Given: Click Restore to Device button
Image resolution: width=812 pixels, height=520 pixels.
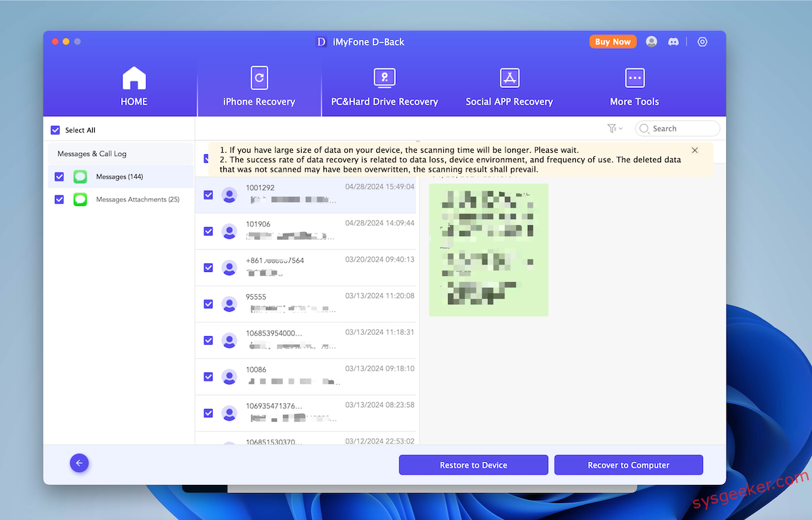Looking at the screenshot, I should [474, 465].
